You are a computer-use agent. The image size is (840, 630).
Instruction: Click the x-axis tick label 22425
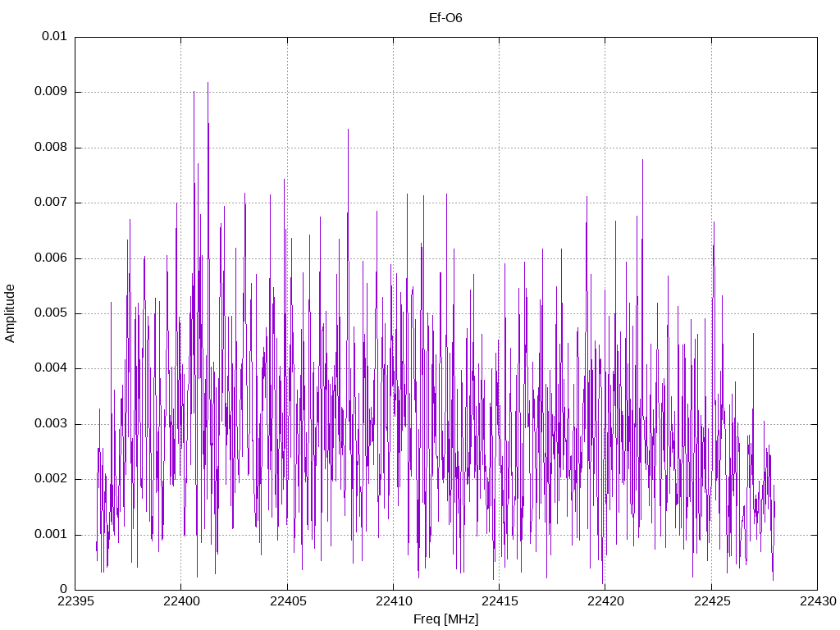click(711, 601)
